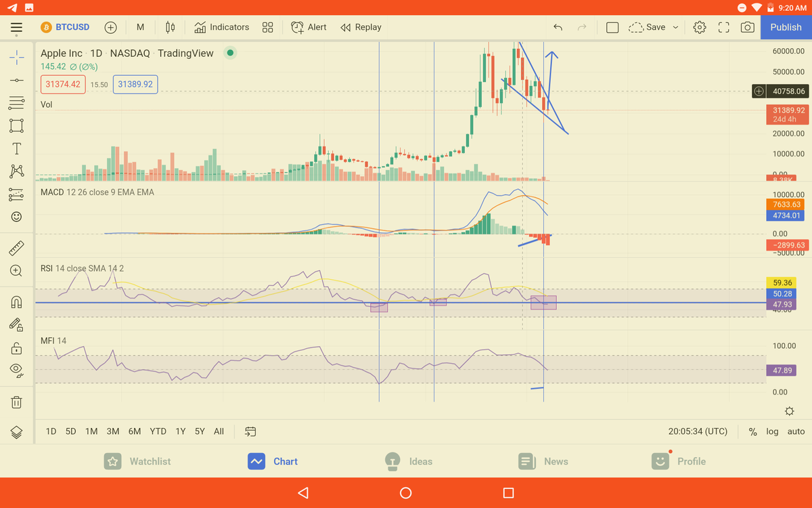Viewport: 812px width, 508px height.
Task: Open timezone menu at 20:05:34 (UTC)
Action: click(698, 431)
